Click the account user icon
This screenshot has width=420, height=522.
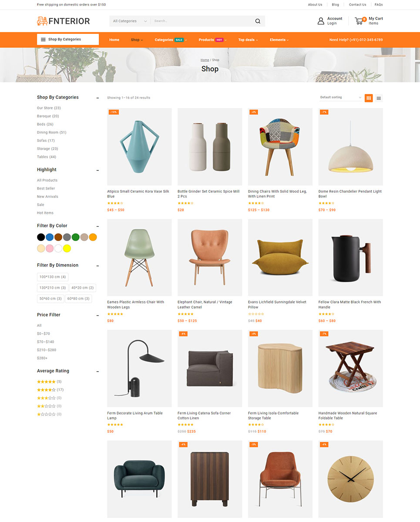[x=321, y=21]
